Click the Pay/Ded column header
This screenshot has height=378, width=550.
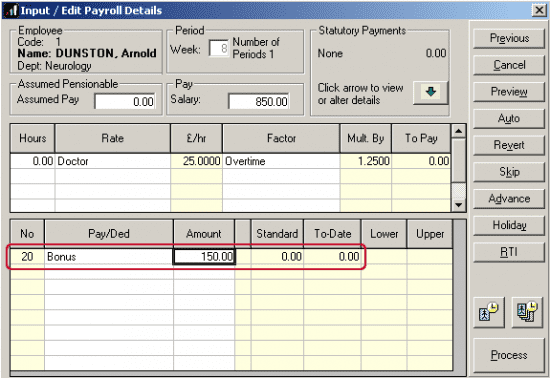click(x=109, y=234)
